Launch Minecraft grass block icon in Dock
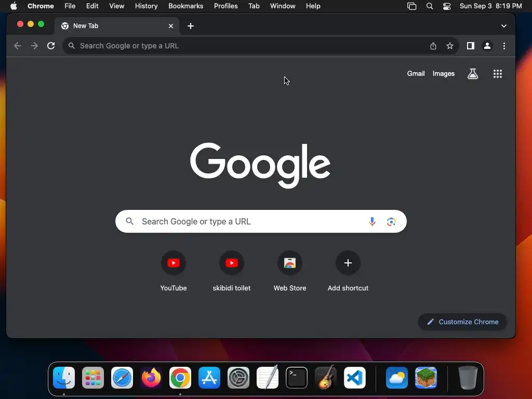 426,378
